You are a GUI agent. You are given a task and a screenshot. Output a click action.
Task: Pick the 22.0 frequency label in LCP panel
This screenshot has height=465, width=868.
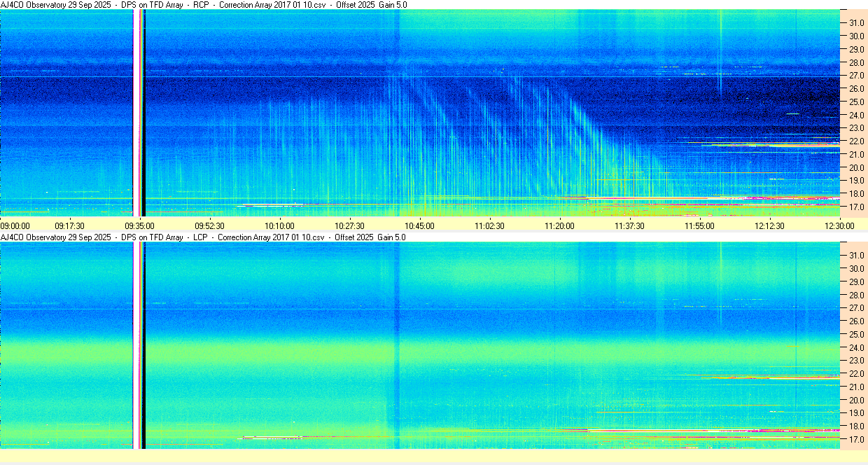coord(856,374)
